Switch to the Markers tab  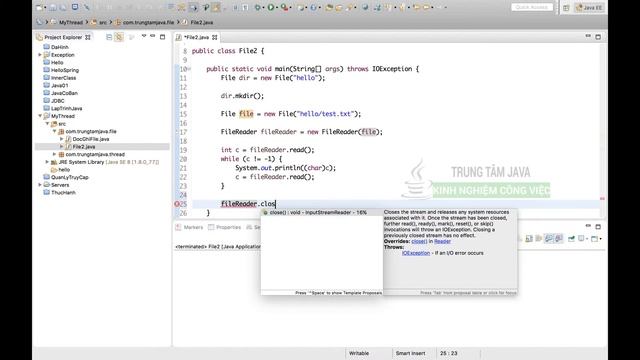coord(189,227)
